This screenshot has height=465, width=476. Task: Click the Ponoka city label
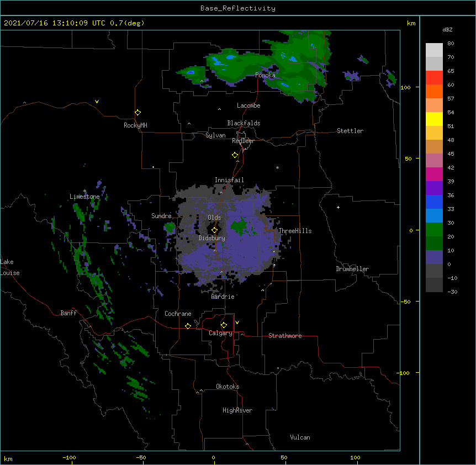click(265, 75)
